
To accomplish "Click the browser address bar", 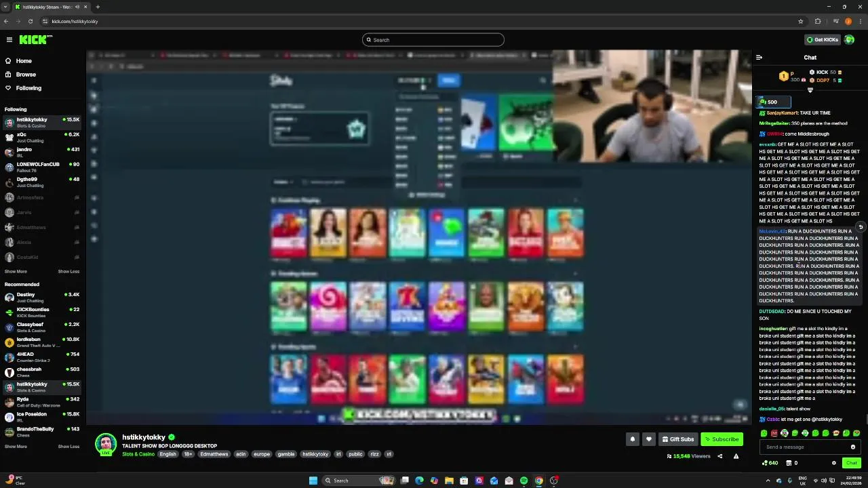I will (417, 21).
